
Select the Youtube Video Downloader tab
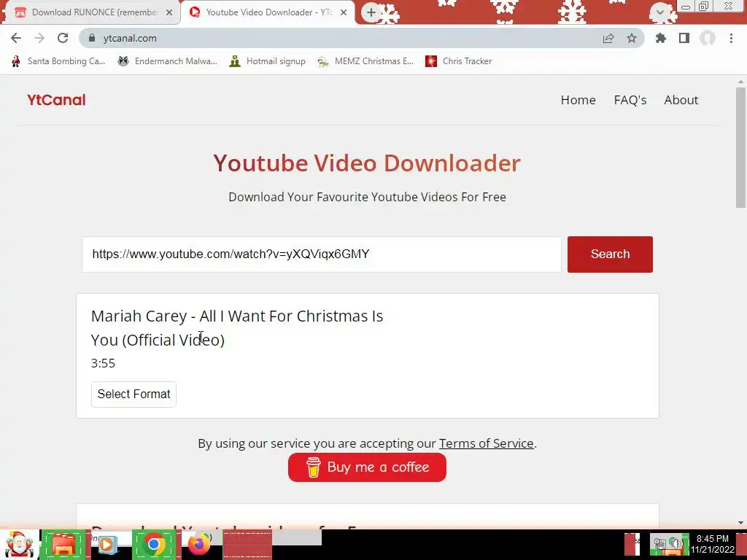[x=268, y=12]
